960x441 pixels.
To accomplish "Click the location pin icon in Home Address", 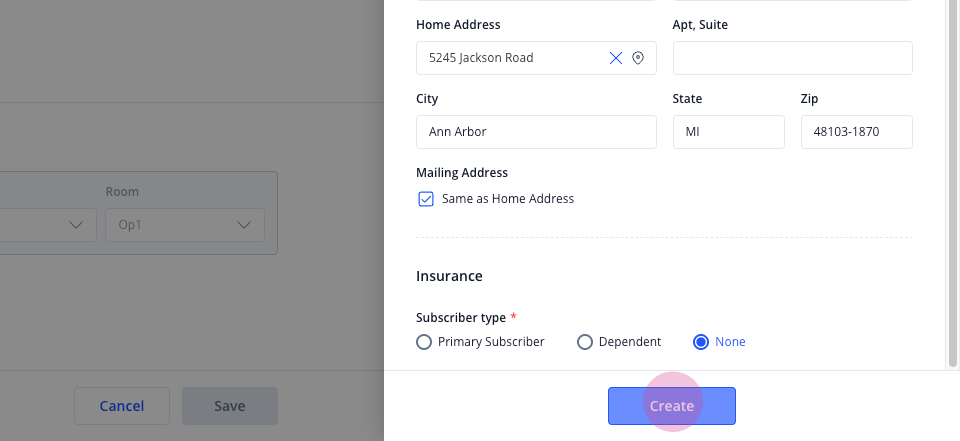I will (638, 58).
